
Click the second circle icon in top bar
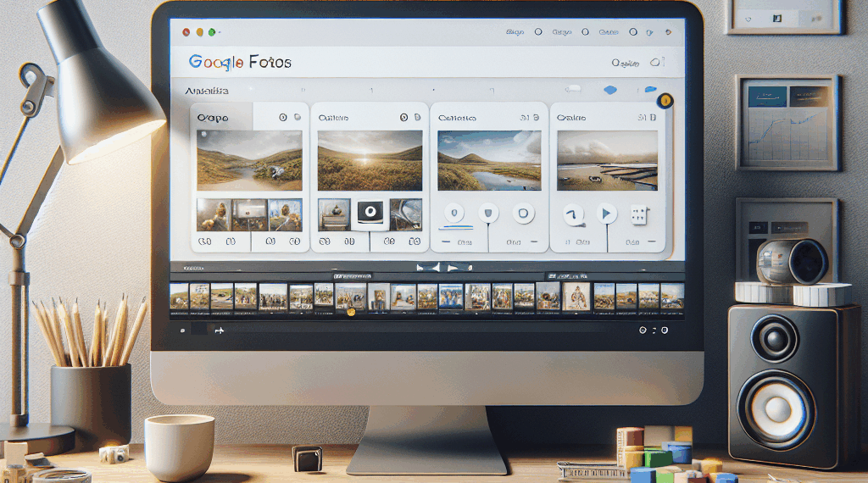click(585, 32)
